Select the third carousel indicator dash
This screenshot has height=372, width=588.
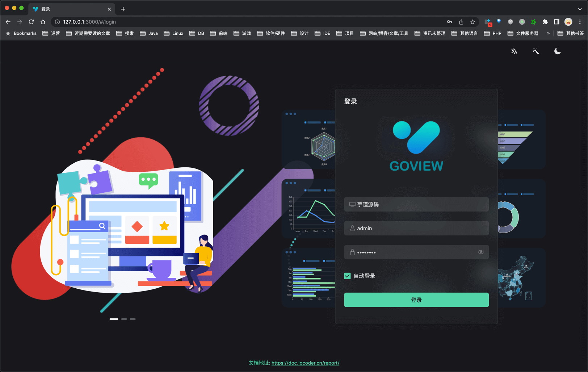pyautogui.click(x=133, y=319)
